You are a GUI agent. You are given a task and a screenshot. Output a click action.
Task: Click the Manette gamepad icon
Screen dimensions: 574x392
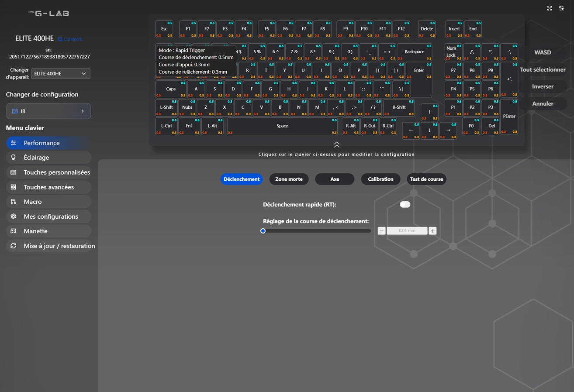pos(14,231)
